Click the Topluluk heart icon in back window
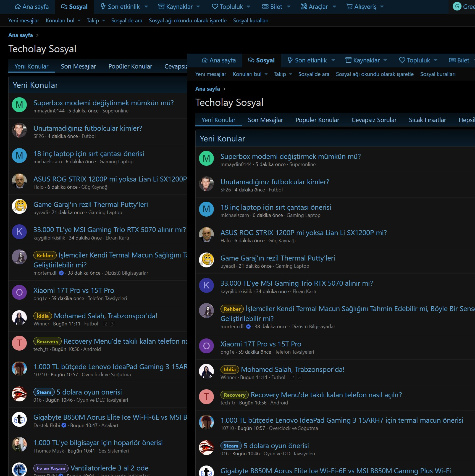 tap(215, 7)
